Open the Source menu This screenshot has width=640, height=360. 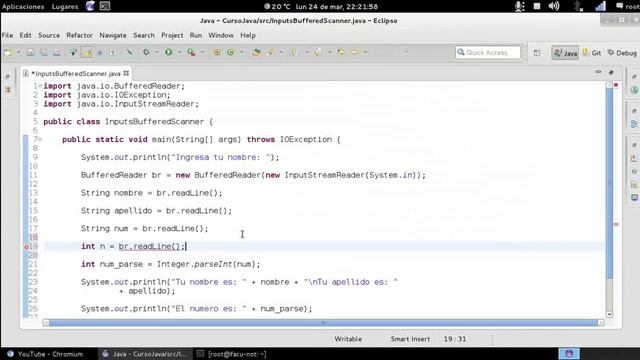49,35
